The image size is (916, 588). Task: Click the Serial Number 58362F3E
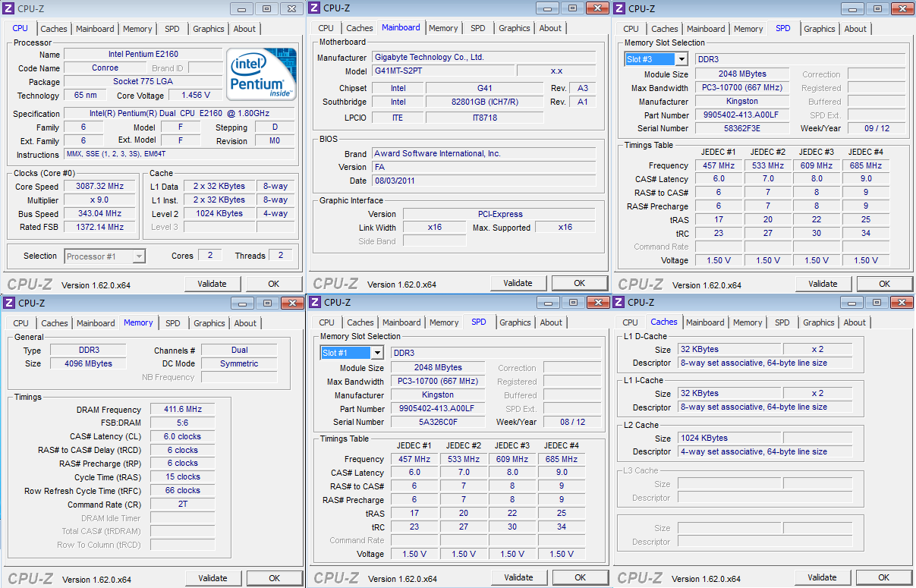coord(741,129)
